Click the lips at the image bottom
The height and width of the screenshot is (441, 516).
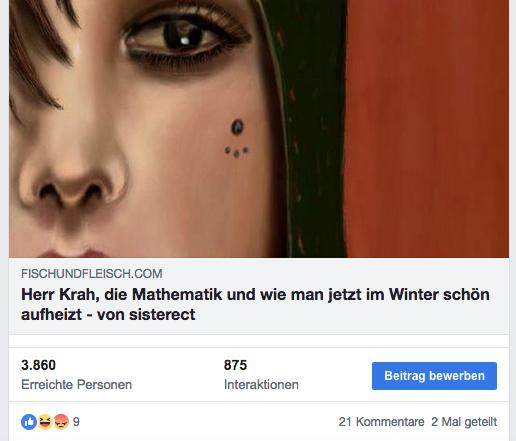(74, 253)
